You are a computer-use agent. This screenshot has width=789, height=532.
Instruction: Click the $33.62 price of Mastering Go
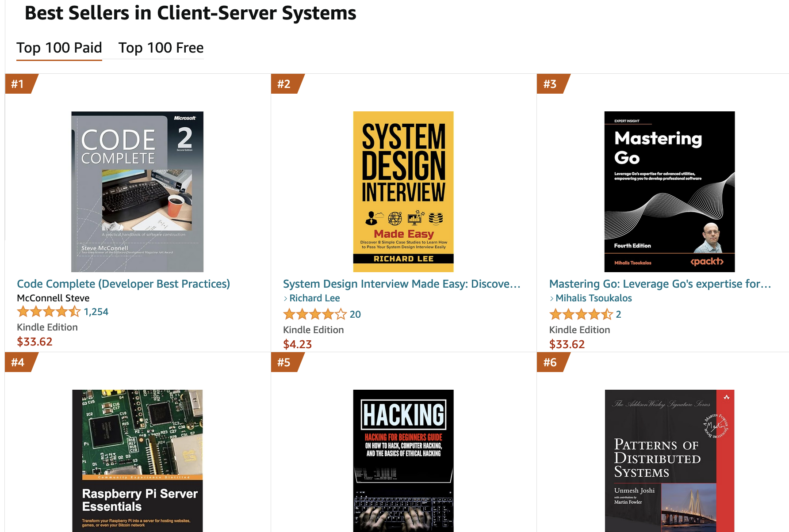click(x=567, y=345)
